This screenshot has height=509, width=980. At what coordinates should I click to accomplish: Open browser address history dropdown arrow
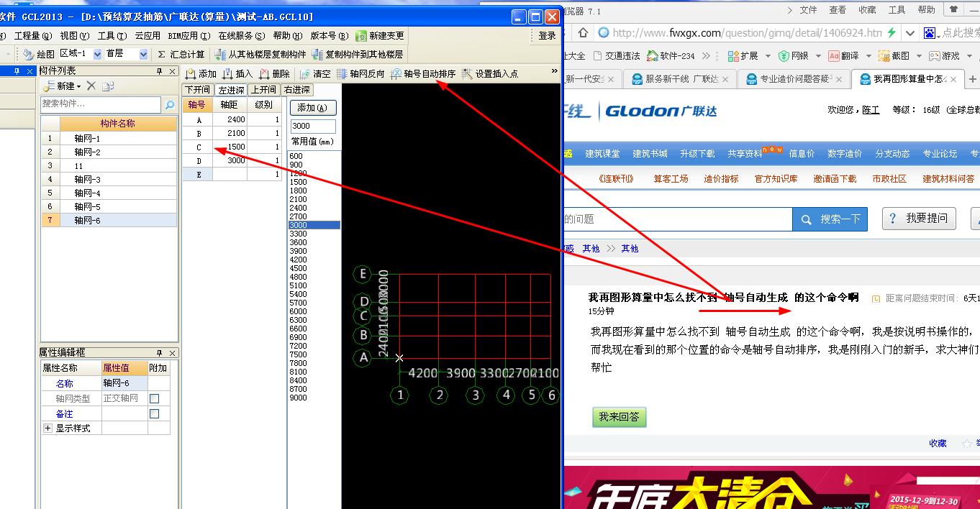point(910,32)
